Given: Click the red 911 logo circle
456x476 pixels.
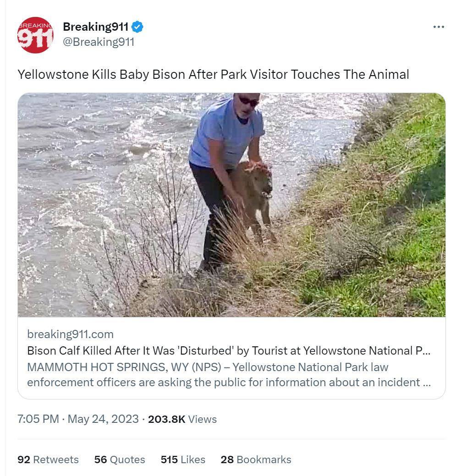Looking at the screenshot, I should coord(35,35).
